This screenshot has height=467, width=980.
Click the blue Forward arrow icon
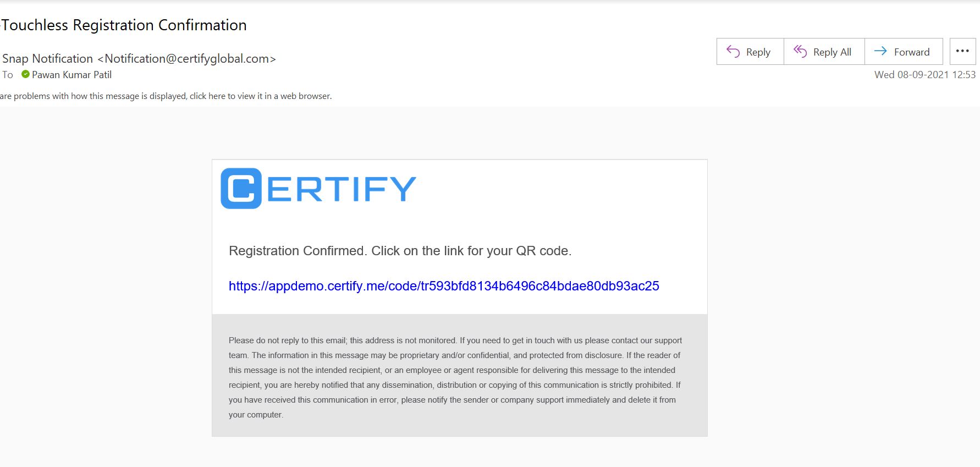880,51
